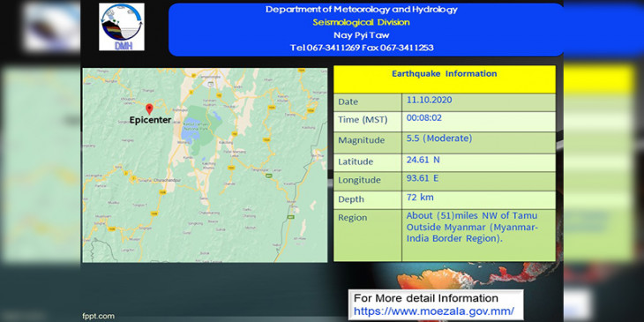
Task: Click the Tel and Fax number line
Action: point(362,48)
